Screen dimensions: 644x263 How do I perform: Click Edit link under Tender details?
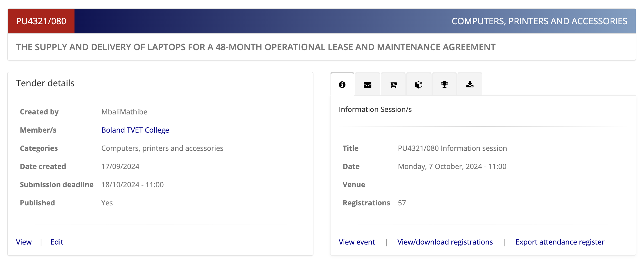pos(57,242)
